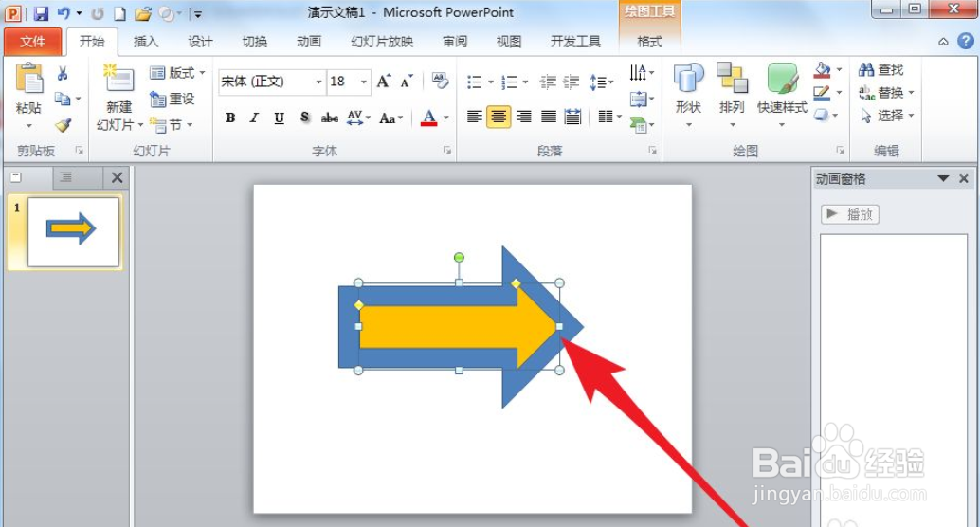Open font color dropdown arrow
This screenshot has height=527, width=980.
click(x=446, y=118)
